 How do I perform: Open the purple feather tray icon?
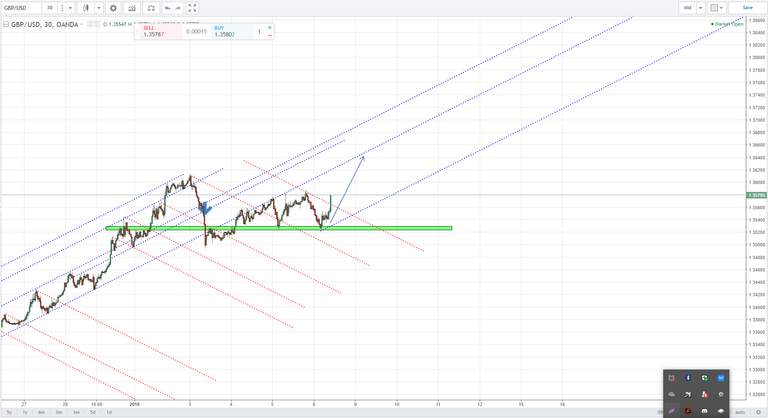pyautogui.click(x=672, y=410)
